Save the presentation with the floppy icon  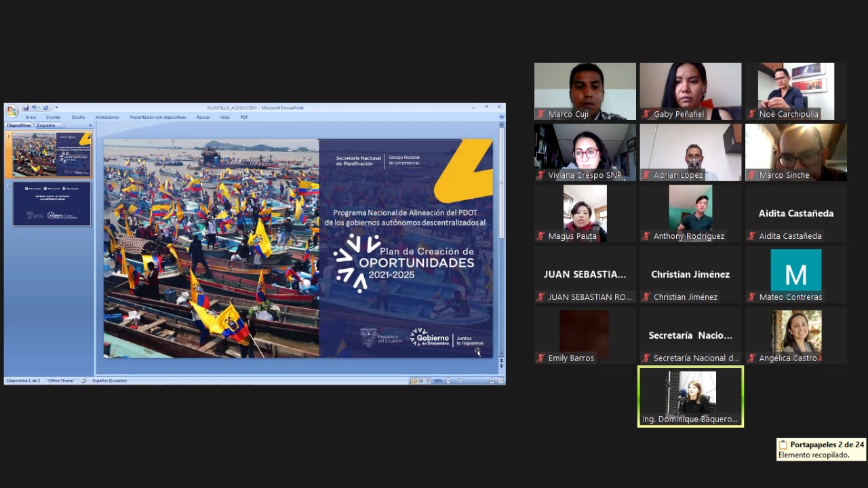tap(26, 108)
